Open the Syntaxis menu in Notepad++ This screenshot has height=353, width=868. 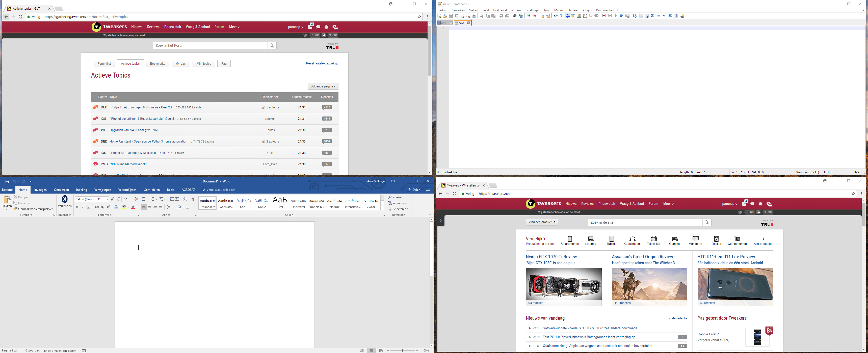click(x=516, y=10)
